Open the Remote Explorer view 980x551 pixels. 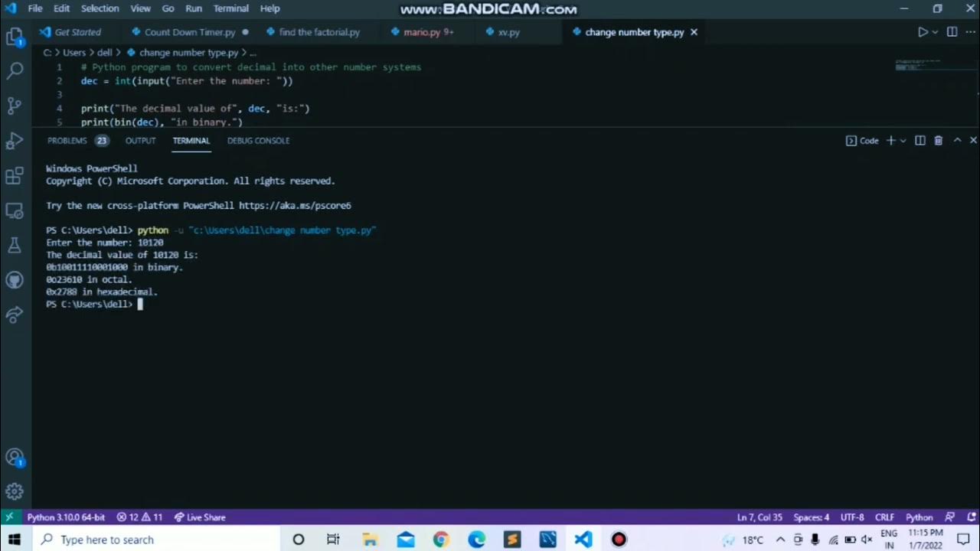(15, 210)
